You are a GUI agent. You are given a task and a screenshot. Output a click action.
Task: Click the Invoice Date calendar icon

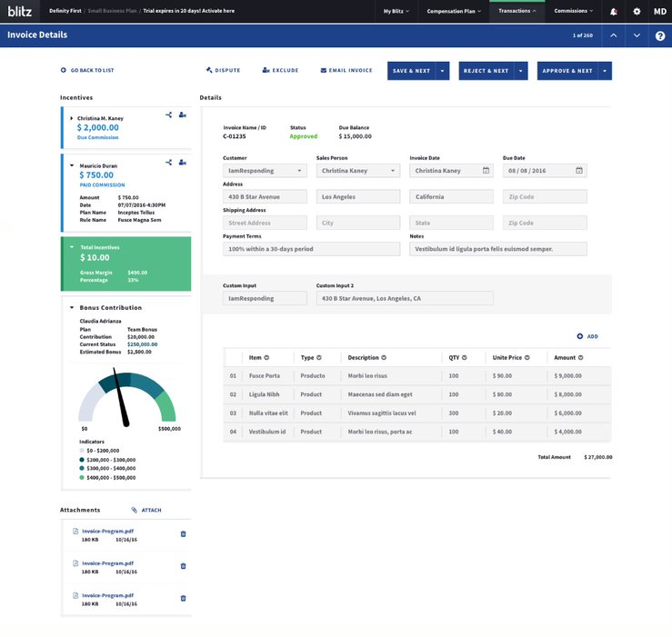pos(486,170)
